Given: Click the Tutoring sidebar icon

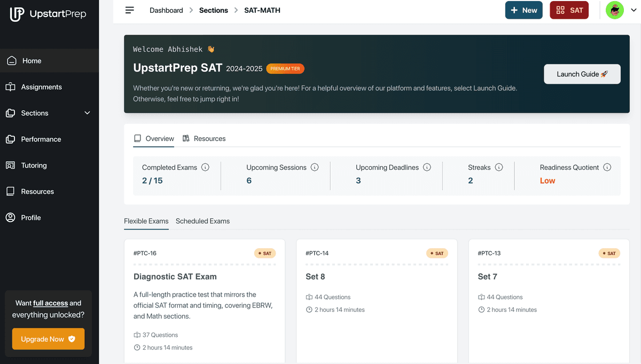Looking at the screenshot, I should click(x=11, y=165).
